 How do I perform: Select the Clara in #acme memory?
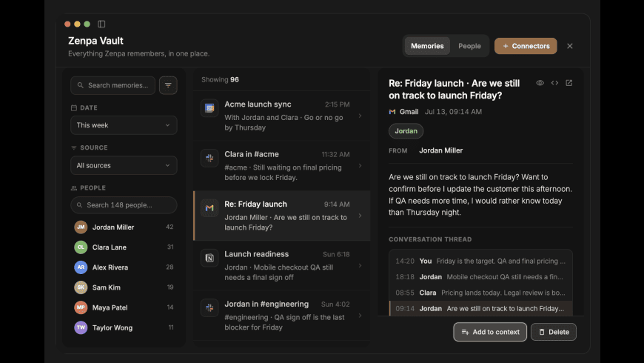(282, 166)
